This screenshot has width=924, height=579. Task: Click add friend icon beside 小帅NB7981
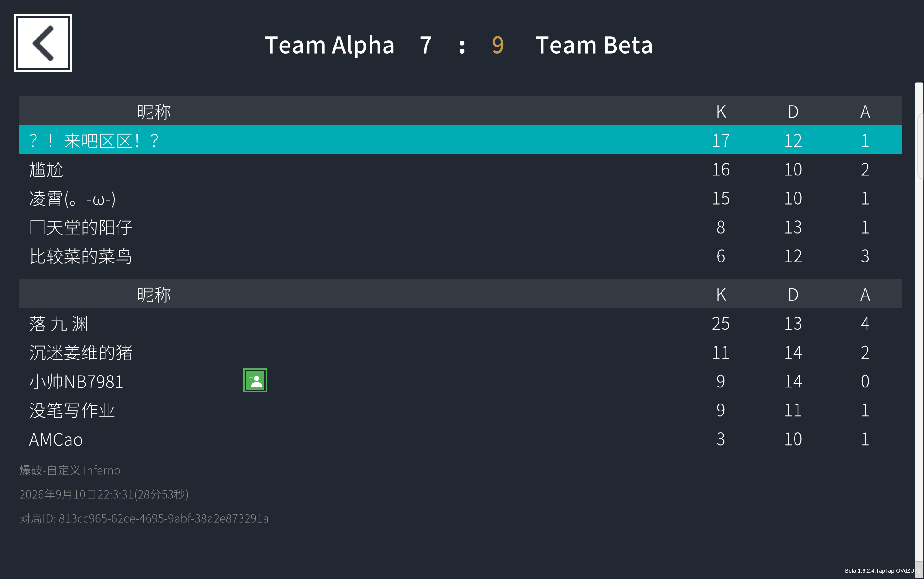255,380
